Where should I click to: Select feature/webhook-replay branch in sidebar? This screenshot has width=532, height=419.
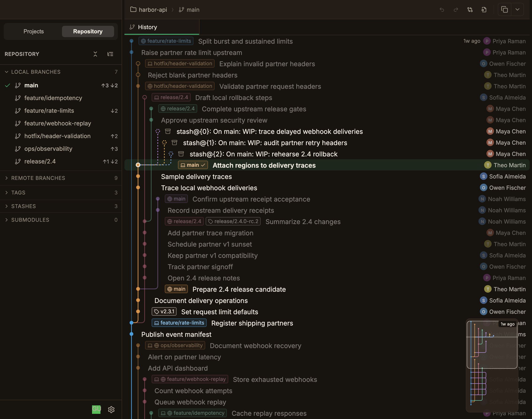pos(61,123)
